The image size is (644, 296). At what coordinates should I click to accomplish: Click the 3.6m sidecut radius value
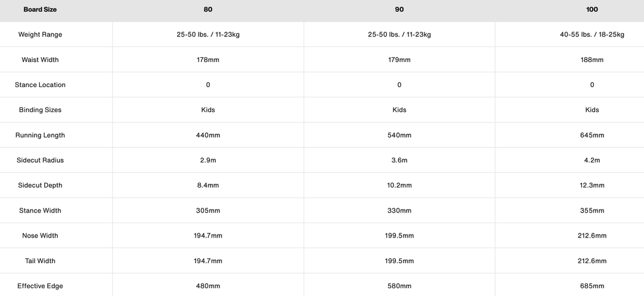[399, 161]
